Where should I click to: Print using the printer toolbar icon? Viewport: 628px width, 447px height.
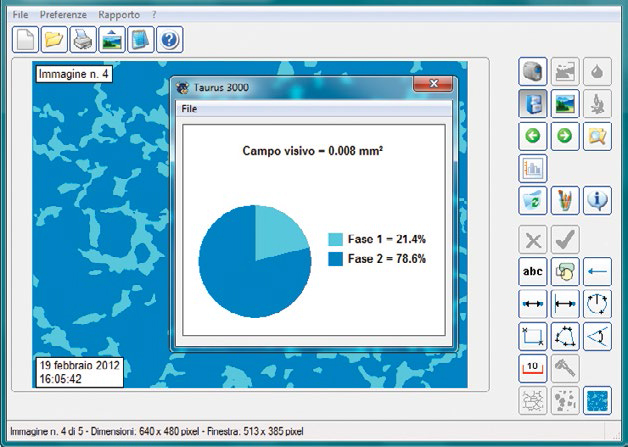tap(83, 40)
